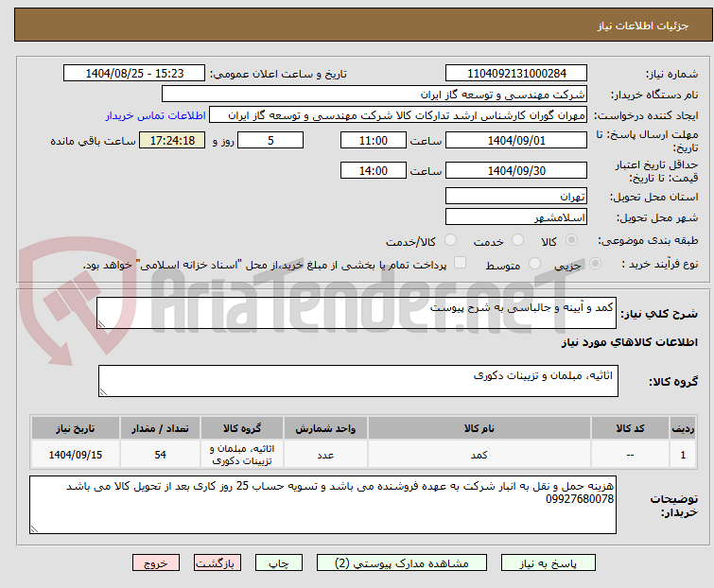Click the resize handle of توضیحات خریدار textarea
The image size is (714, 588).
34,528
